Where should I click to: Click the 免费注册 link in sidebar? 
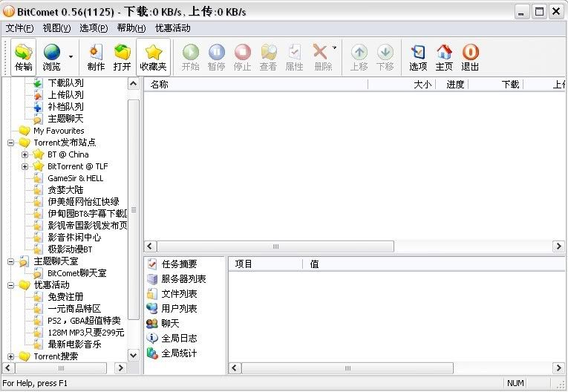click(65, 297)
